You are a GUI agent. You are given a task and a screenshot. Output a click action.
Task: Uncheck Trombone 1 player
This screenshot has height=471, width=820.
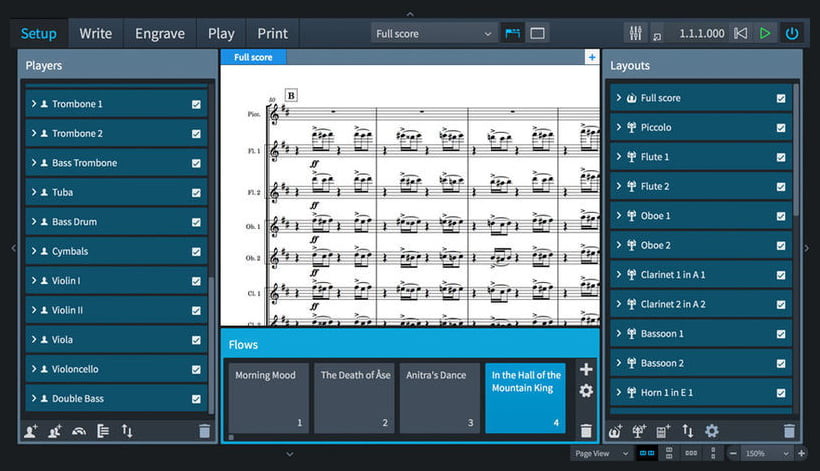coord(196,105)
